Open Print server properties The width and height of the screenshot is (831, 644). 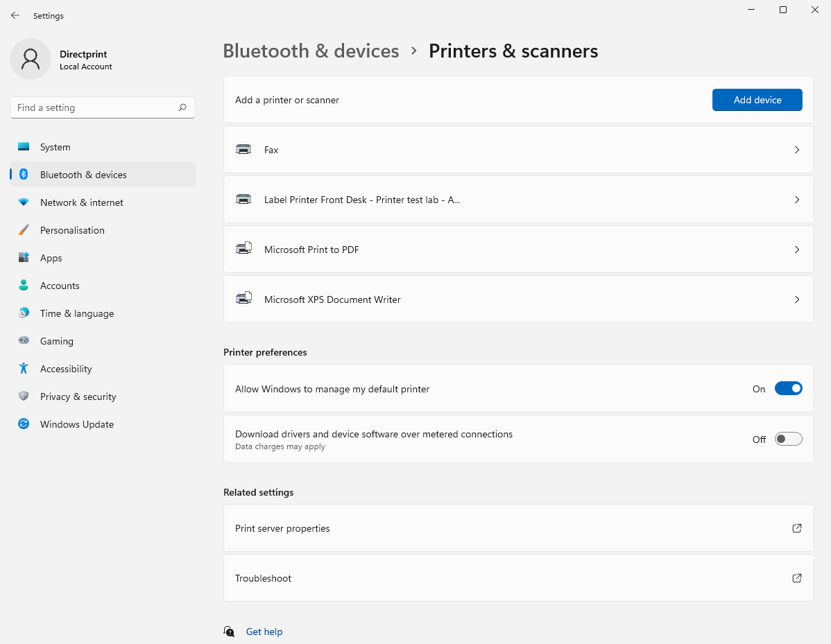[x=518, y=528]
